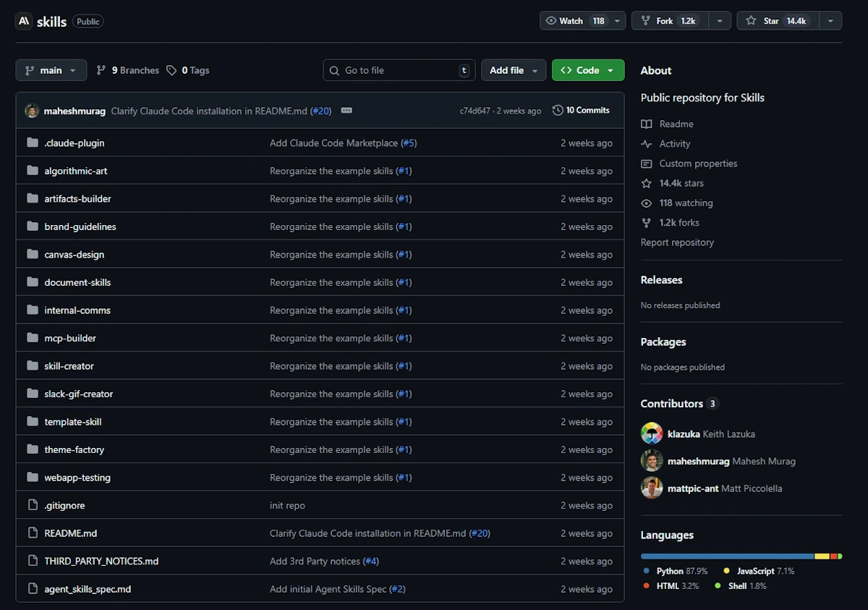Screen dimensions: 868x610
Task: Open the Activity link in About sidebar
Action: (x=674, y=144)
